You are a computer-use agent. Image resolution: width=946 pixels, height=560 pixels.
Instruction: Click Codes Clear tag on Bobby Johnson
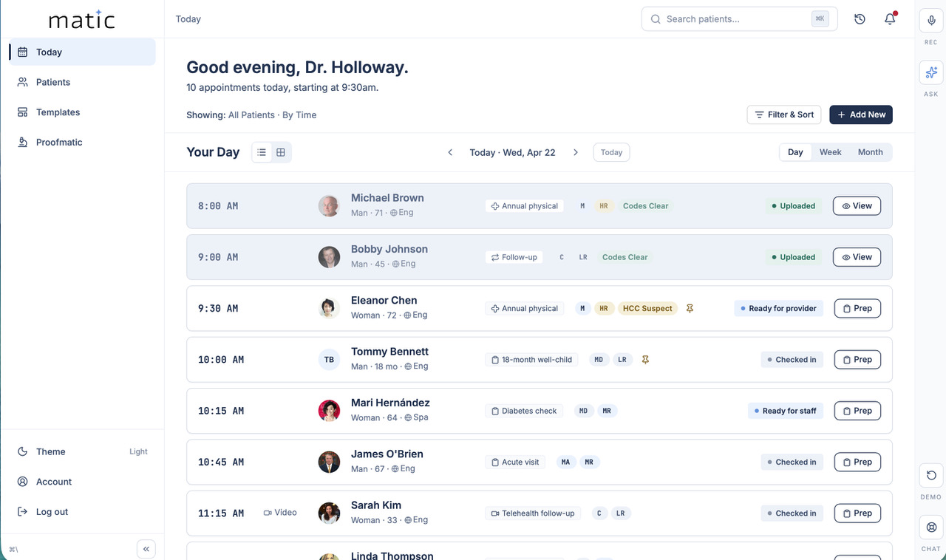coord(625,257)
